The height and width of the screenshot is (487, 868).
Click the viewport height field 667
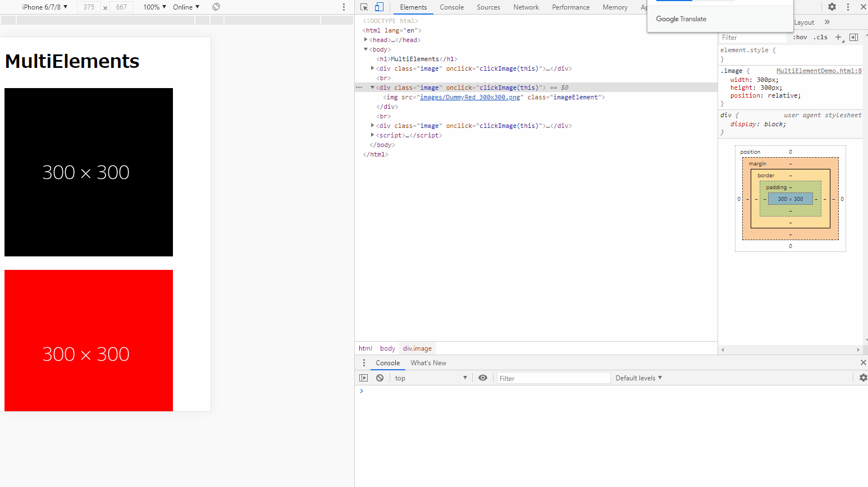pos(121,7)
